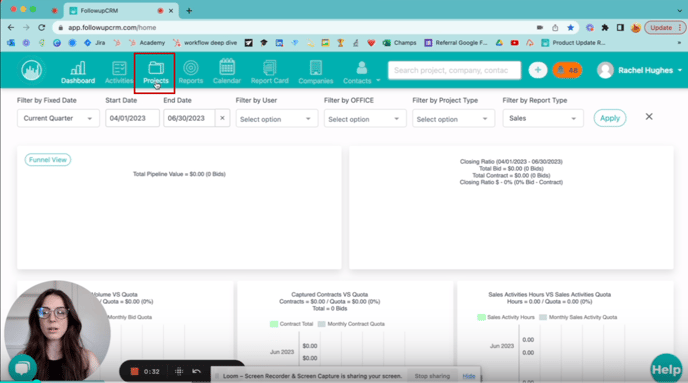Click the plus add button

pyautogui.click(x=538, y=70)
